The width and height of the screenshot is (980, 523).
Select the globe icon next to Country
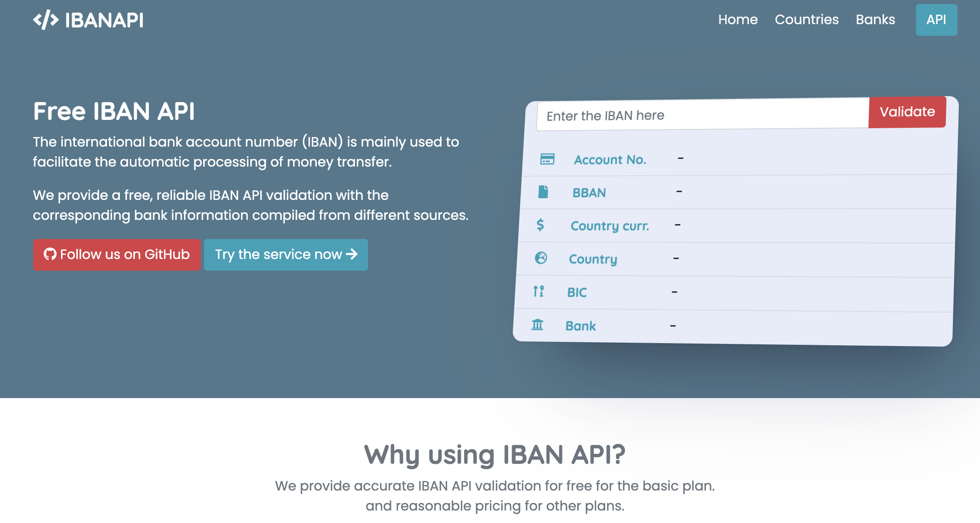[x=540, y=259]
